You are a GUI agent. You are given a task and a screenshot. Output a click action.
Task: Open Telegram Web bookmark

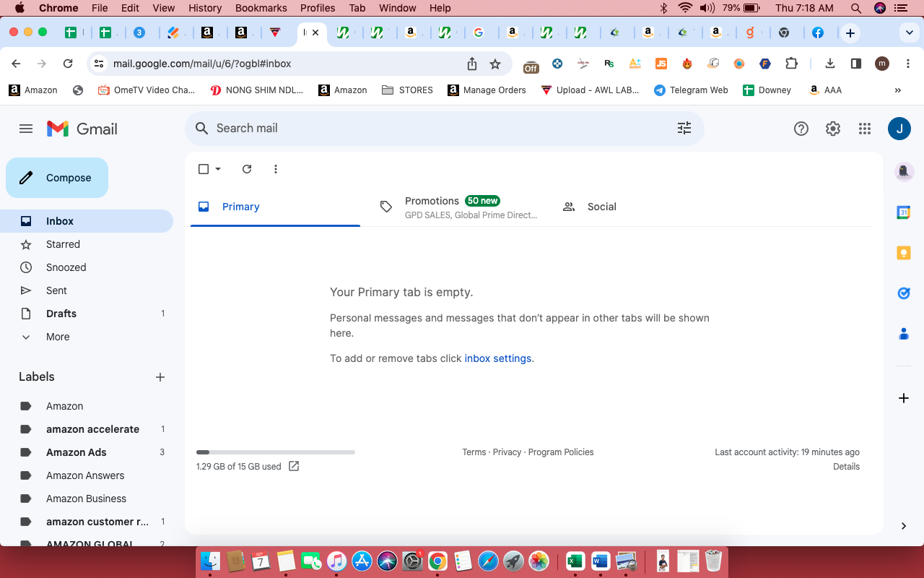coord(691,90)
